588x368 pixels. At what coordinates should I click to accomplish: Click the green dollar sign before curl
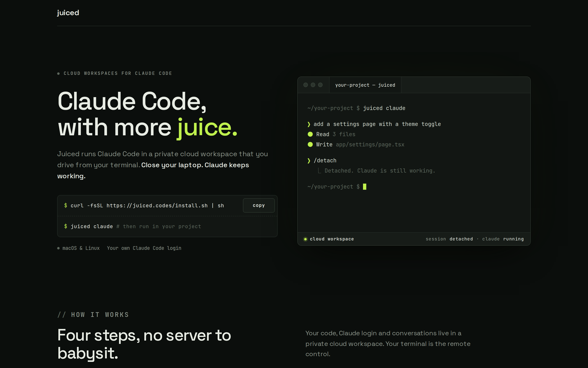[x=66, y=205]
